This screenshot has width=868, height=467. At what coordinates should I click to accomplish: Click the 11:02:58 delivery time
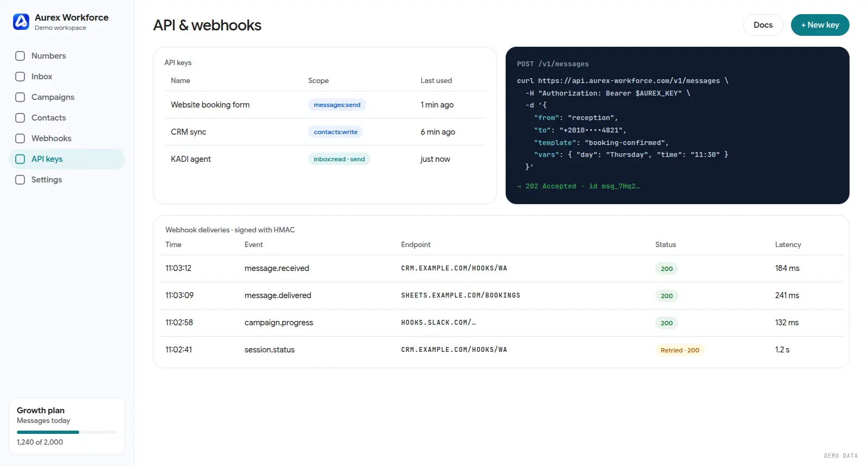click(179, 323)
